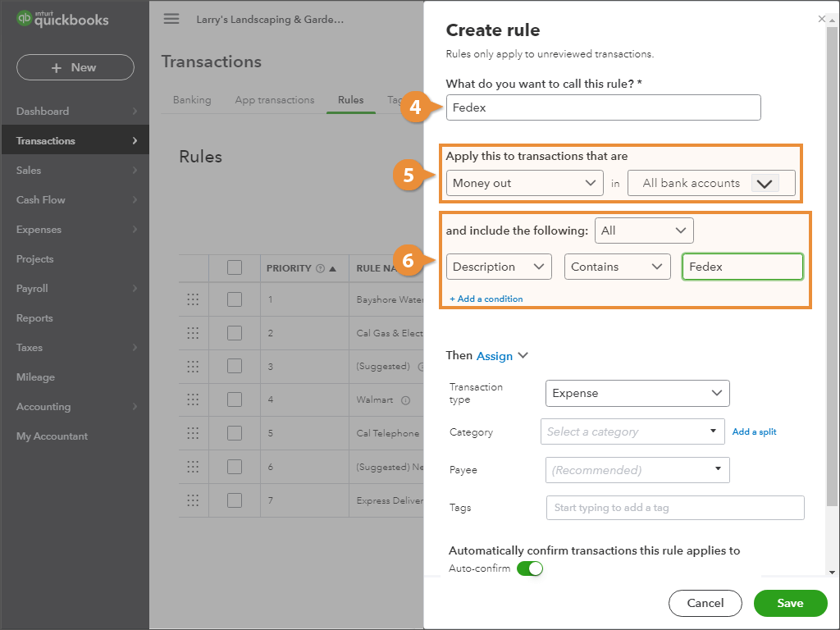Image resolution: width=840 pixels, height=630 pixels.
Task: Check the Walmart rule checkbox
Action: coord(235,399)
